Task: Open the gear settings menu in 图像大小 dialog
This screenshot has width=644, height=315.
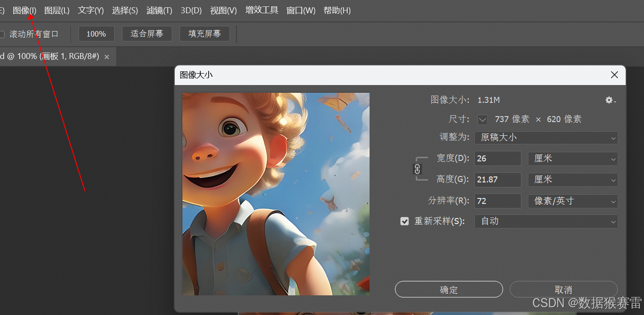Action: pos(611,100)
